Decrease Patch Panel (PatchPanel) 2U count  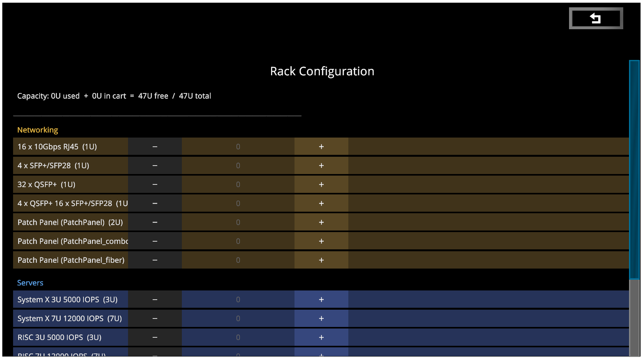(155, 222)
